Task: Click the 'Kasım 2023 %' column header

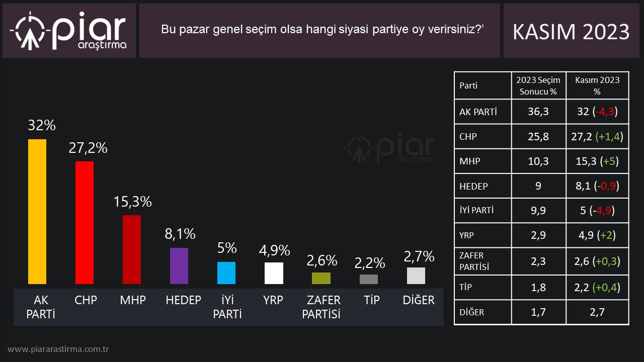Action: (x=597, y=85)
